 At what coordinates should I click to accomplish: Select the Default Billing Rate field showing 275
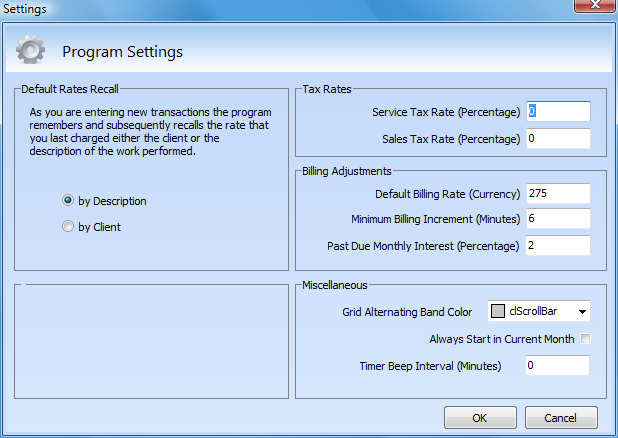[557, 193]
